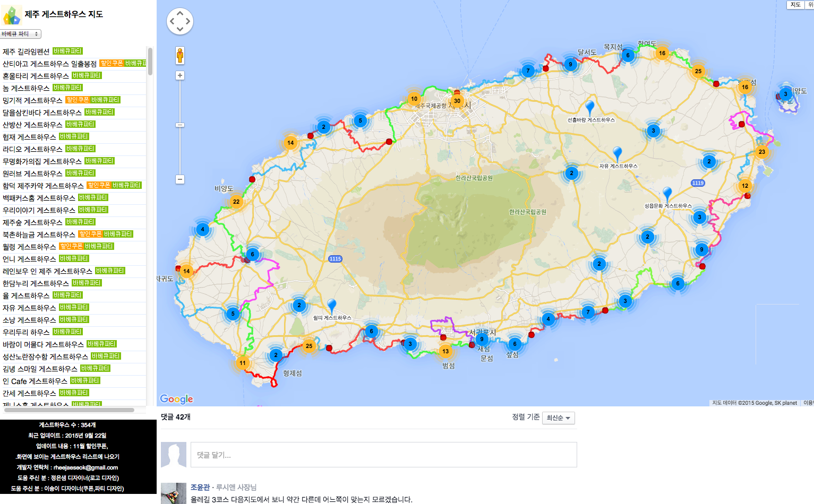Screen dimensions: 814x504
Task: Click the Google logo on the map
Action: (176, 399)
